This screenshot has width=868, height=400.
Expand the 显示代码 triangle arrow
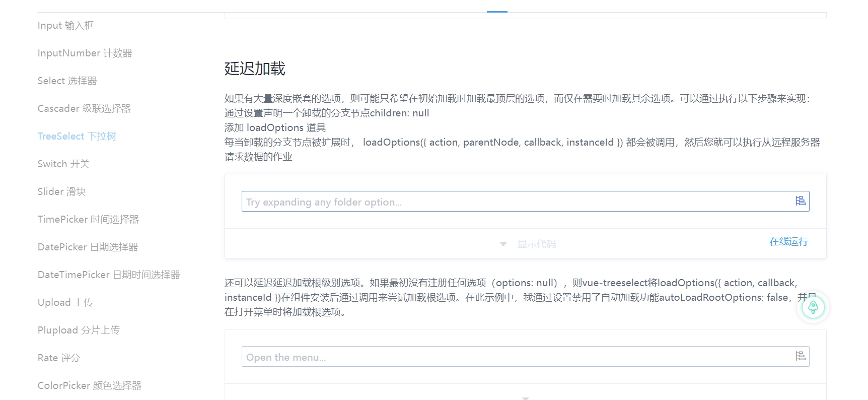503,244
